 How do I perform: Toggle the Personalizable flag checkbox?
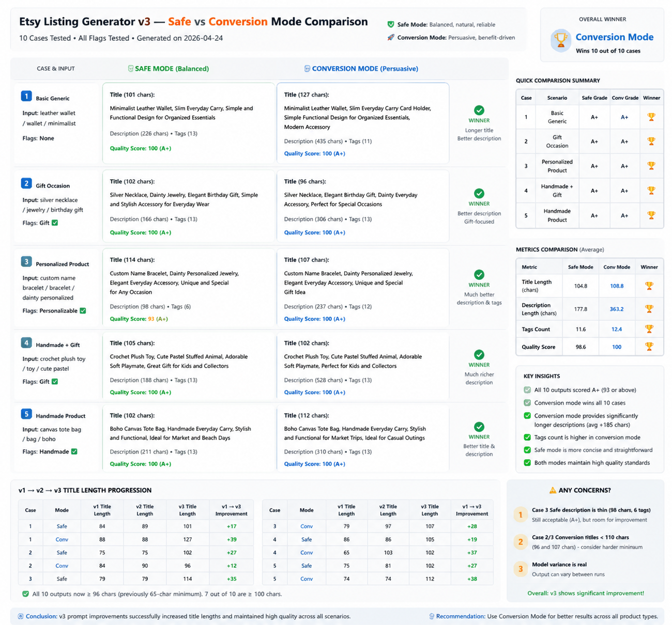click(83, 310)
